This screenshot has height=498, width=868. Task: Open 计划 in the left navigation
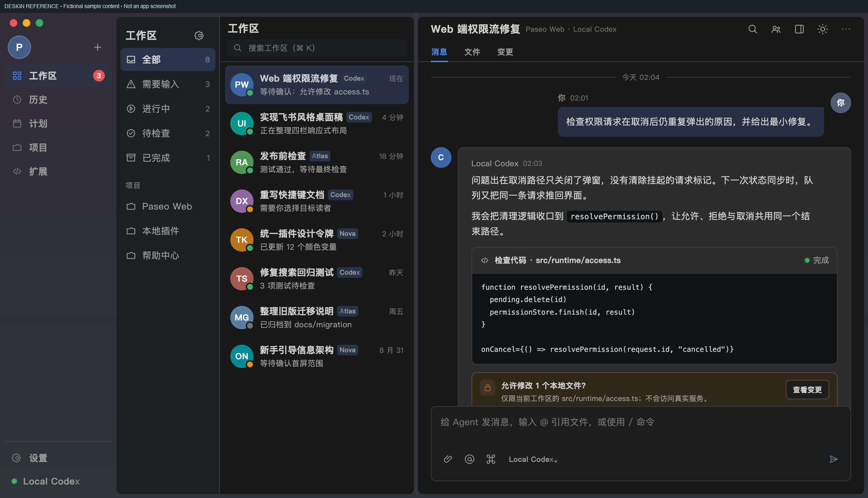coord(58,124)
